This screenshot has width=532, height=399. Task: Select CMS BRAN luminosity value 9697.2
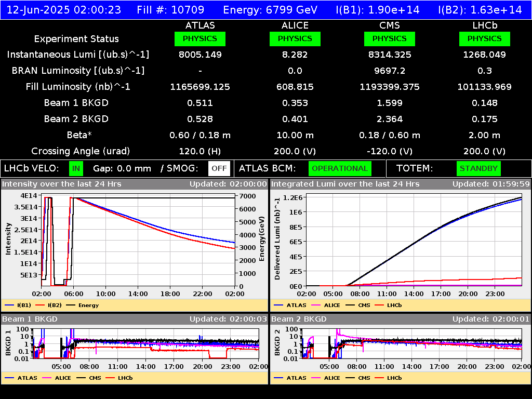click(390, 71)
